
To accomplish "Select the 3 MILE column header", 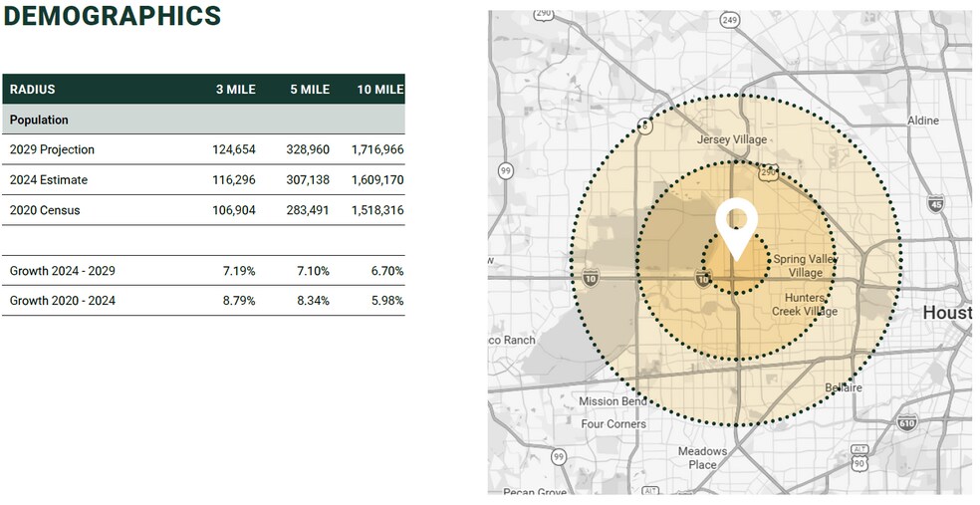I will 235,90.
